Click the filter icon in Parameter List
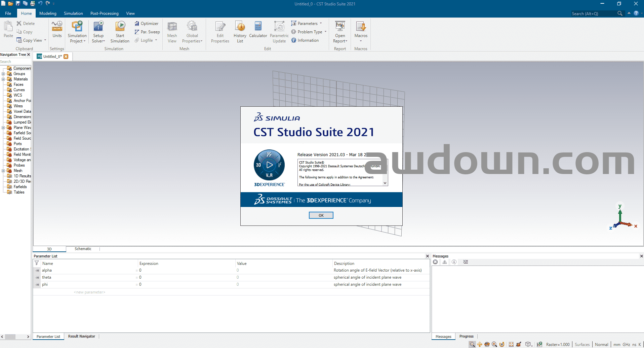This screenshot has height=348, width=644. click(x=37, y=263)
